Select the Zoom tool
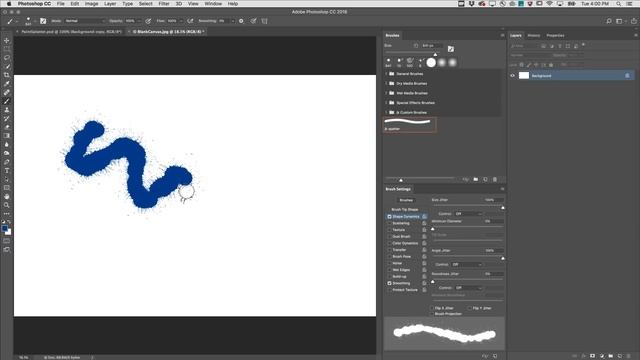This screenshot has height=360, width=640. 7,205
